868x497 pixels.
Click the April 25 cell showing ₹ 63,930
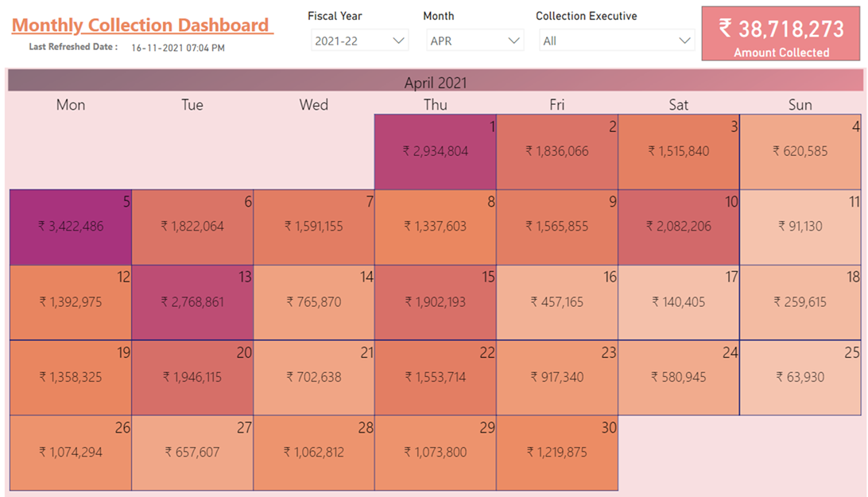coord(800,378)
